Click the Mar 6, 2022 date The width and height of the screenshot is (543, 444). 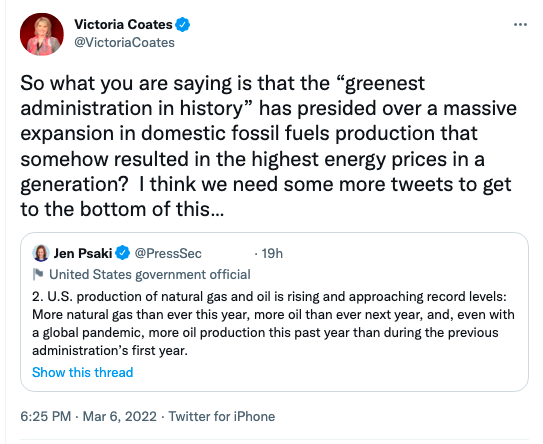coord(119,416)
